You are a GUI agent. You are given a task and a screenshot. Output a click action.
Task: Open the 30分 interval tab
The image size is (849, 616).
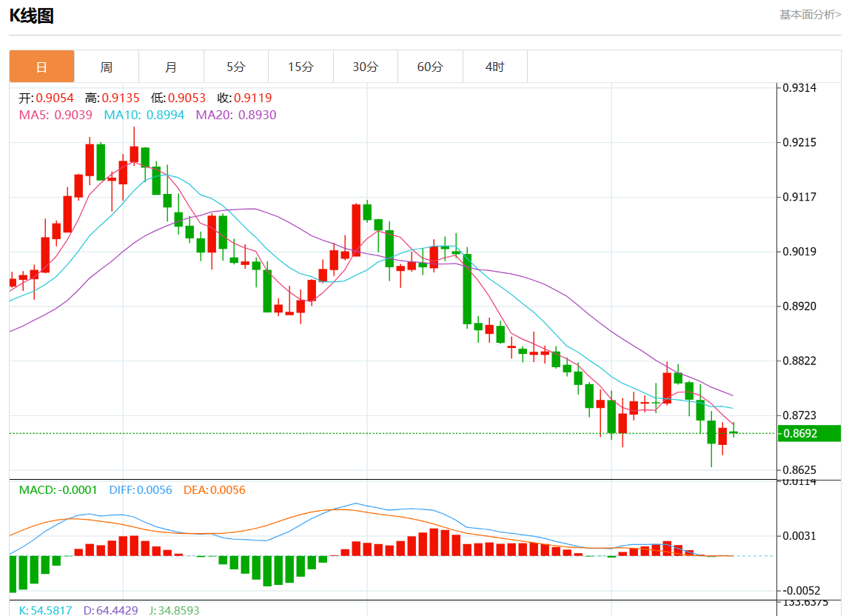coord(366,67)
